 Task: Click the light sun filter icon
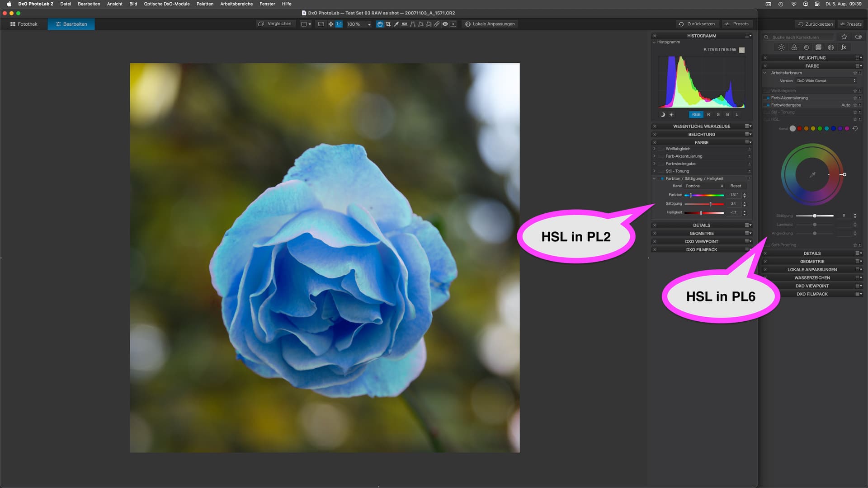781,47
